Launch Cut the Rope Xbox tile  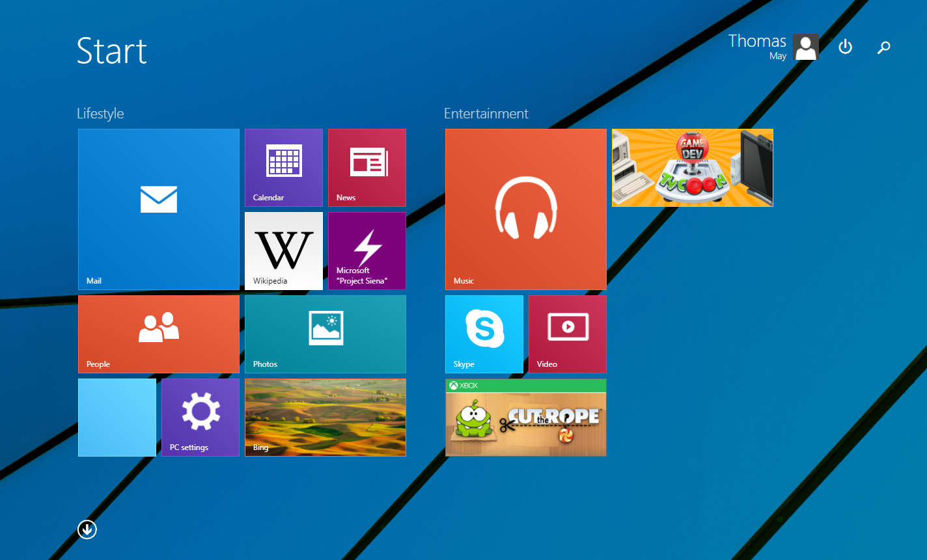(526, 418)
